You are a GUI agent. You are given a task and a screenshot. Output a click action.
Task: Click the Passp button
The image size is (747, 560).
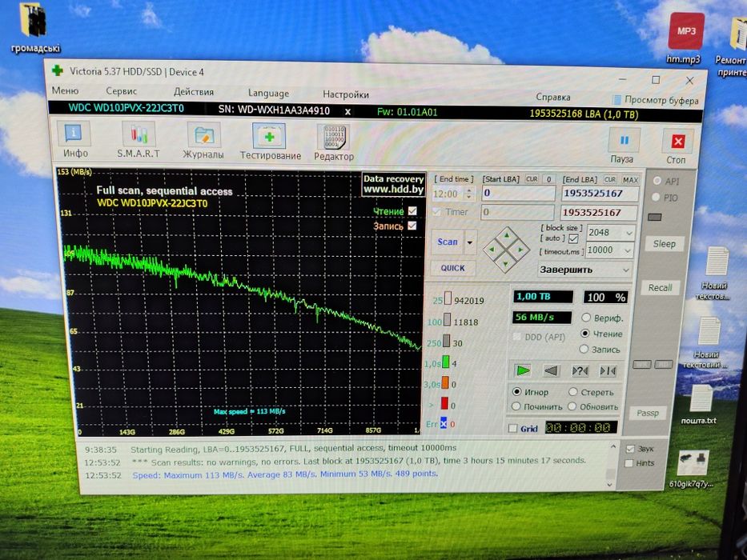tap(648, 413)
